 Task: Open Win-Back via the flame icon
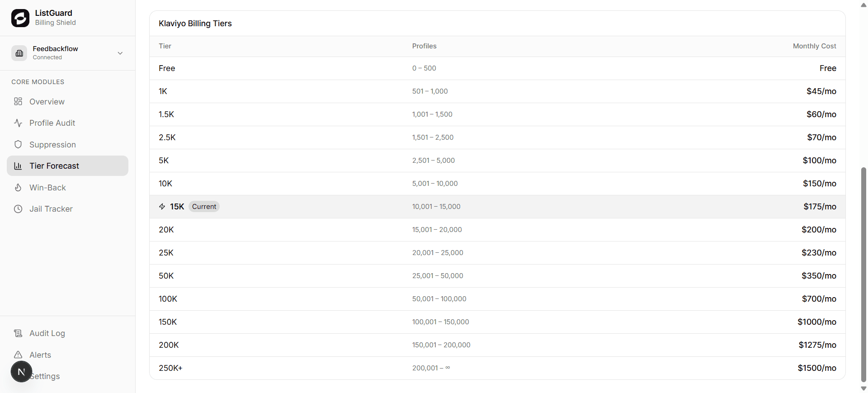(x=18, y=187)
